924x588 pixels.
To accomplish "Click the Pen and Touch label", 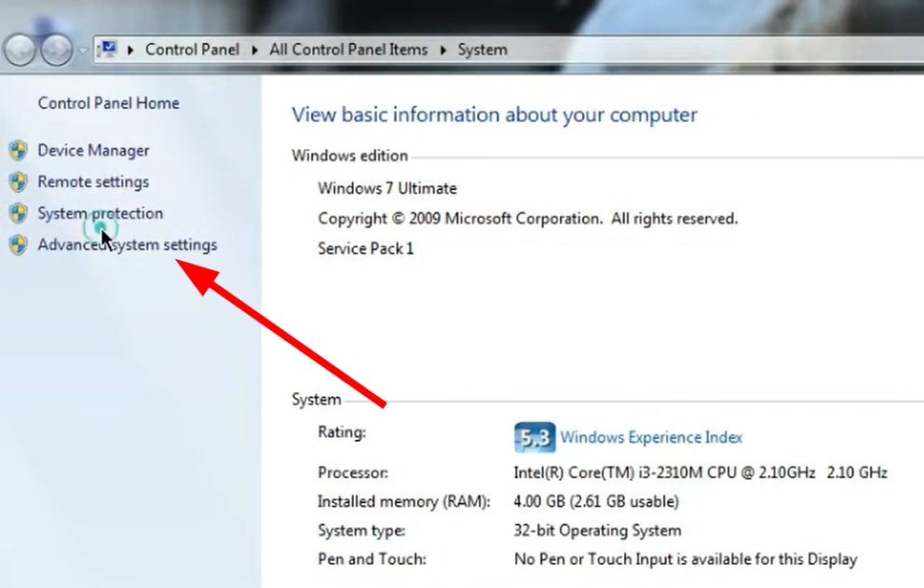I will point(372,558).
